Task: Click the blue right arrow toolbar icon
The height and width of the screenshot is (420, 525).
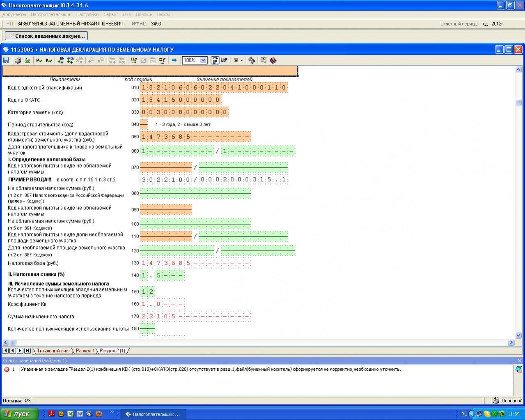Action: coord(174,60)
